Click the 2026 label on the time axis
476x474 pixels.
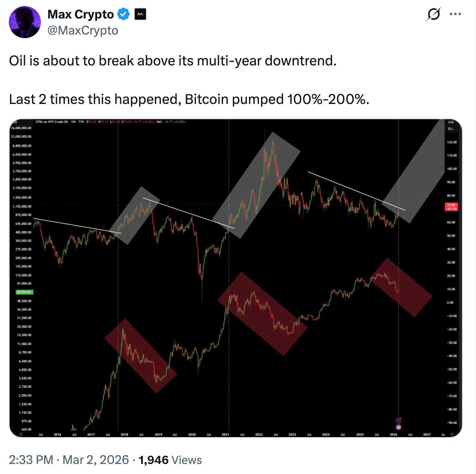tap(393, 434)
